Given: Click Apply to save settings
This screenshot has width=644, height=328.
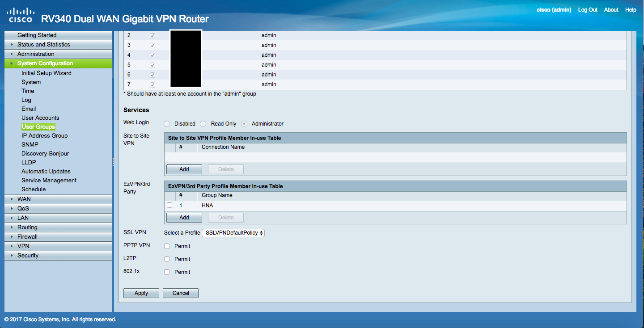Looking at the screenshot, I should [x=141, y=293].
